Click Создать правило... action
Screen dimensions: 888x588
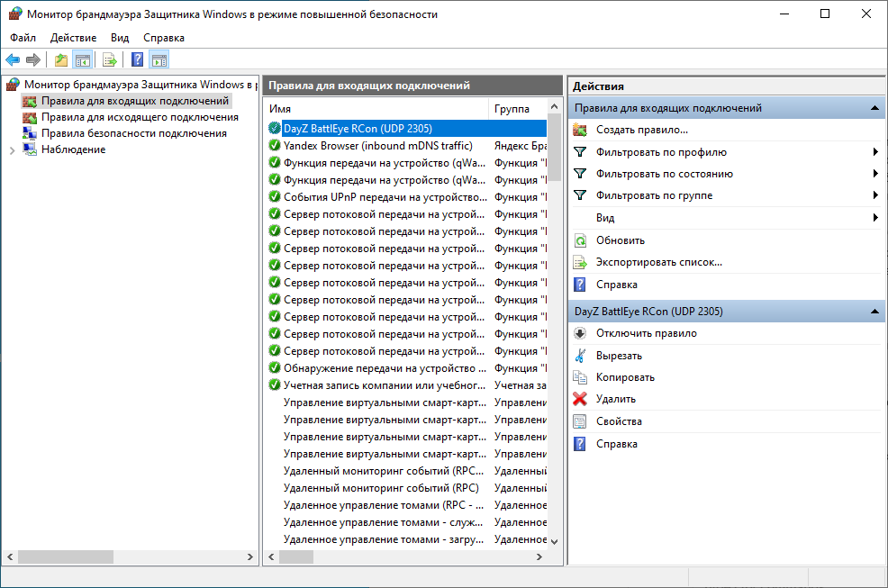point(641,130)
